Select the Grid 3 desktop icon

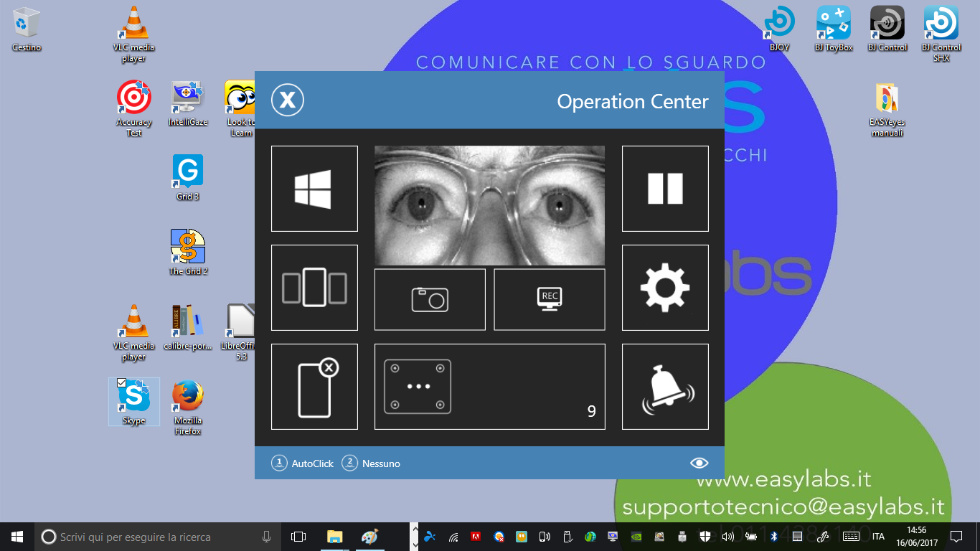click(x=188, y=177)
